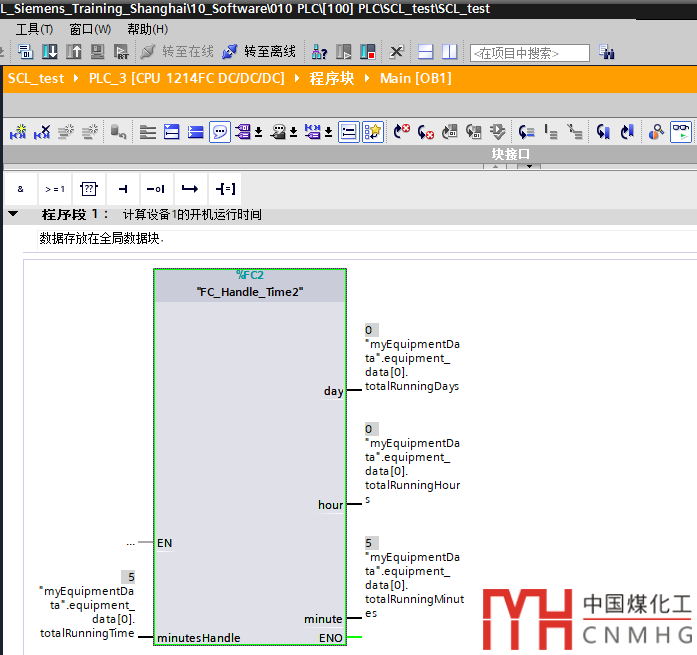Open tag information display dropdown arrow

293,132
